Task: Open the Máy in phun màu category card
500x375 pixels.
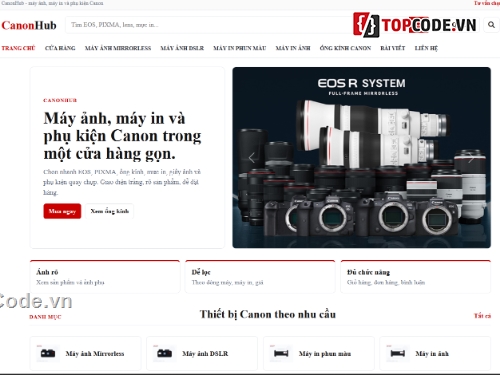Action: click(x=319, y=353)
